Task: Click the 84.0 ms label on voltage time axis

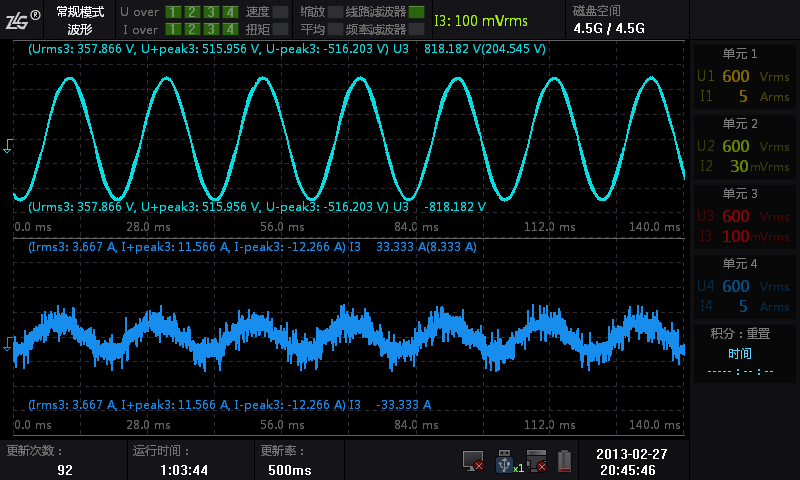Action: coord(416,227)
